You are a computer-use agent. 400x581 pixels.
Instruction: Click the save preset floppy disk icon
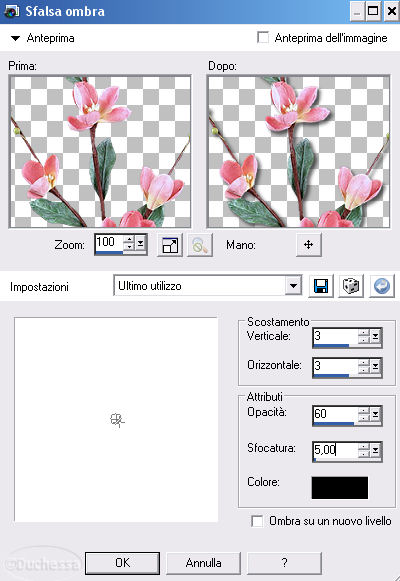pyautogui.click(x=321, y=286)
